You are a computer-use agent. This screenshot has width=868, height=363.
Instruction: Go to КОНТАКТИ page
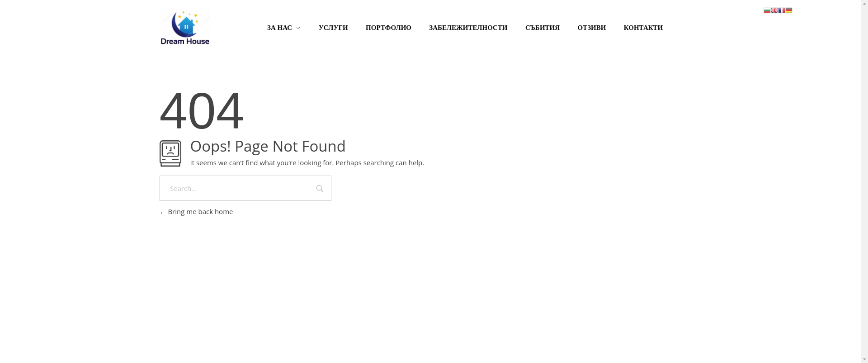[643, 28]
